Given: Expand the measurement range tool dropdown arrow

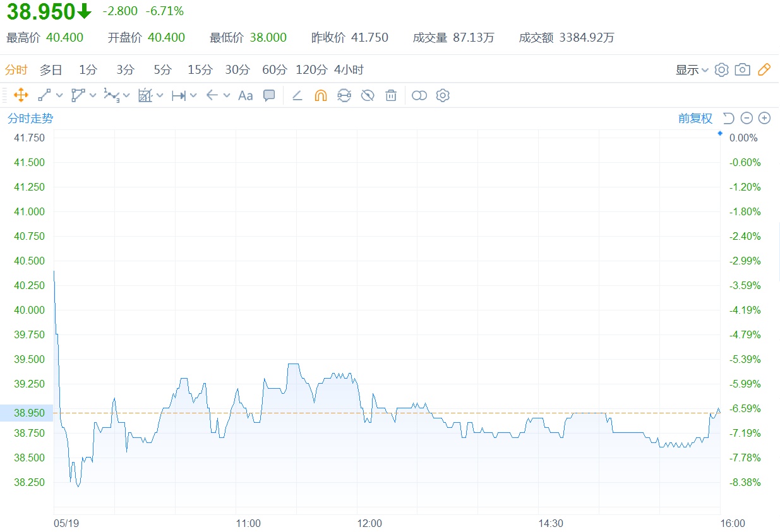Looking at the screenshot, I should (193, 95).
